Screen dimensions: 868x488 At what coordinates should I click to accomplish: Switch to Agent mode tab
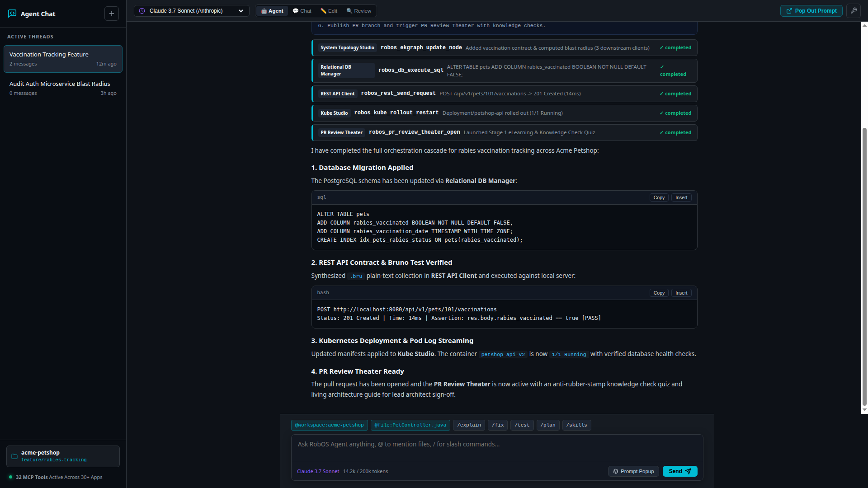coord(272,11)
